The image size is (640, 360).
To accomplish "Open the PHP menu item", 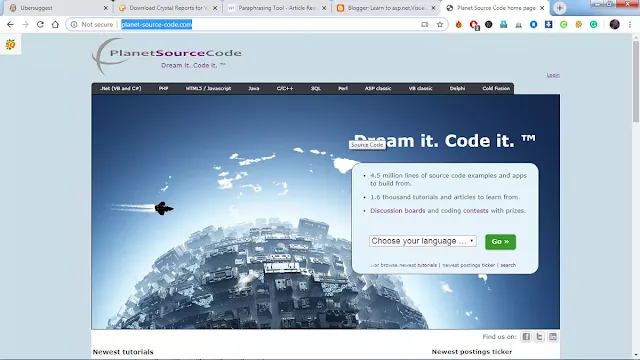I will tap(164, 88).
